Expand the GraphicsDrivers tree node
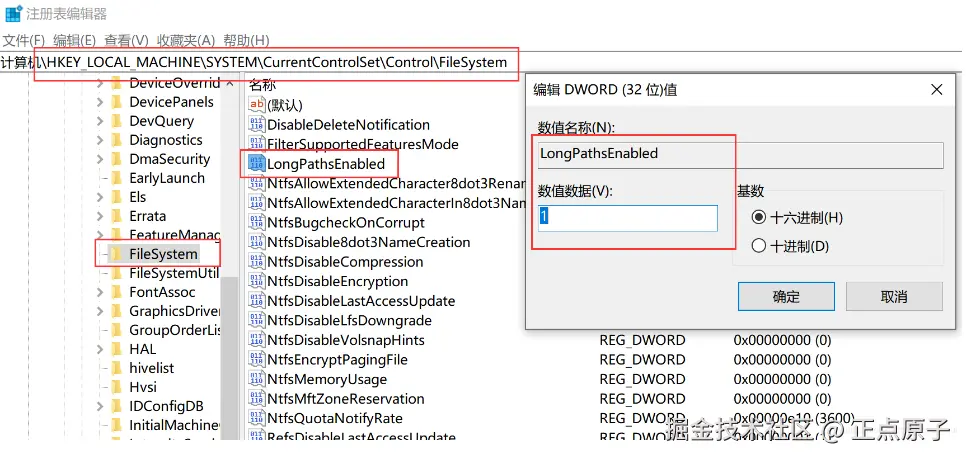The width and height of the screenshot is (966, 459). [100, 312]
